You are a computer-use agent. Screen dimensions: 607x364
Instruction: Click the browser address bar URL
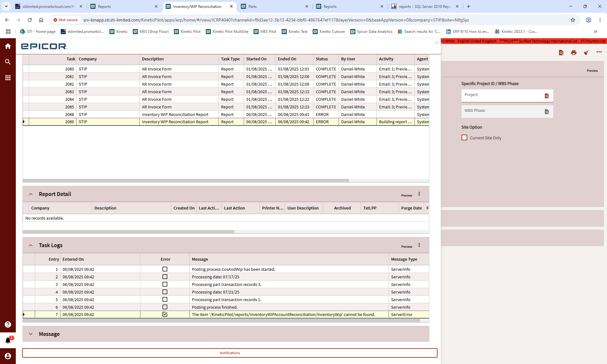(x=276, y=20)
